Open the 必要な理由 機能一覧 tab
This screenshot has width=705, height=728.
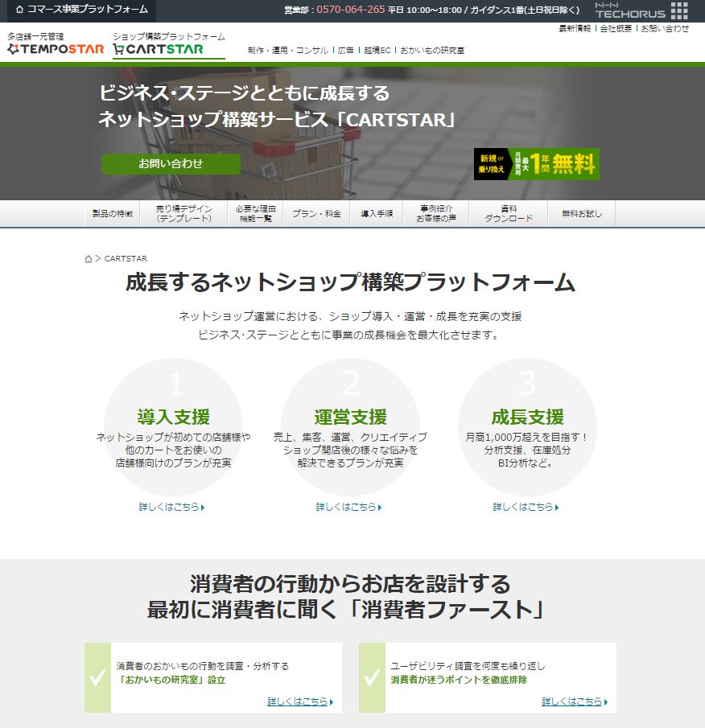pyautogui.click(x=255, y=213)
